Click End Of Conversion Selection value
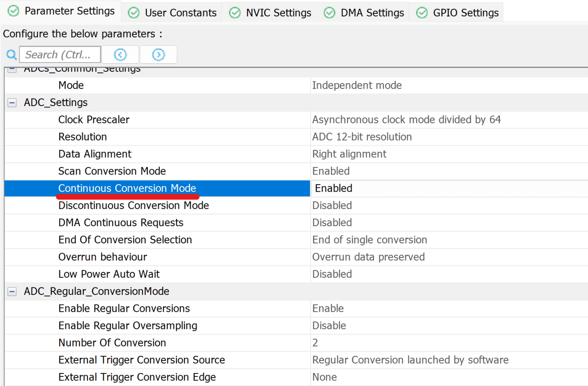The image size is (588, 386). (x=370, y=240)
